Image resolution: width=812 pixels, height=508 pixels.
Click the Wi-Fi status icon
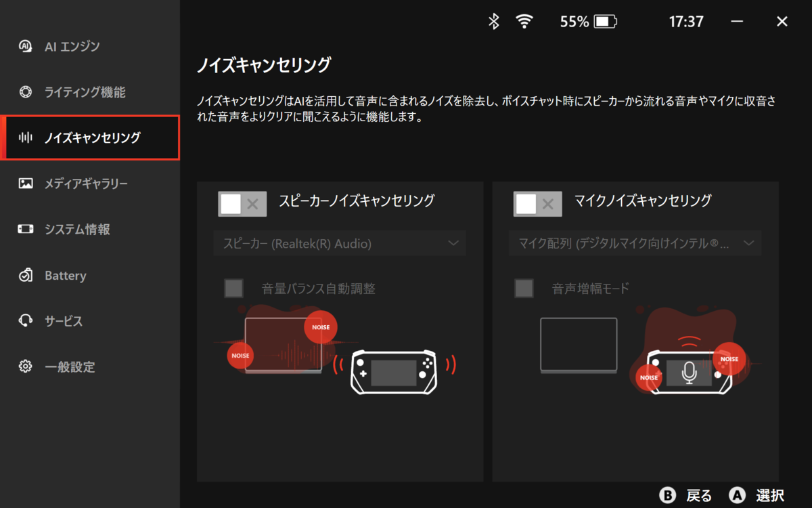point(524,22)
